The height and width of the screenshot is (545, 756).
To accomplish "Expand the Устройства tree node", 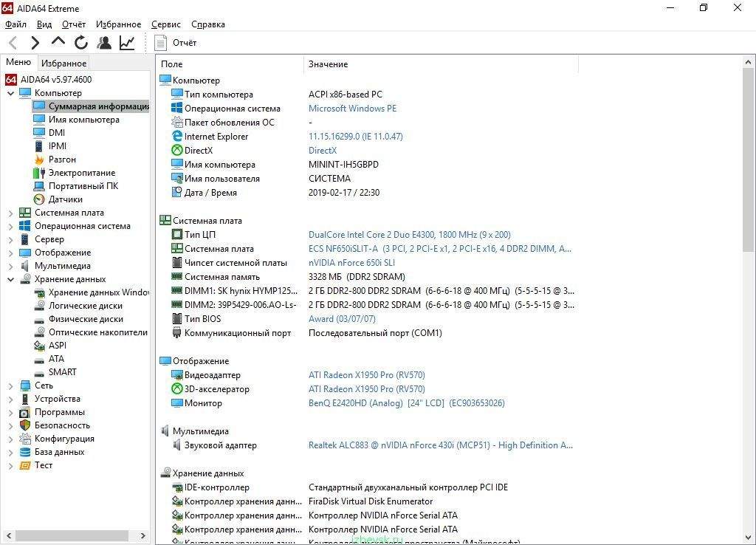I will pyautogui.click(x=10, y=399).
